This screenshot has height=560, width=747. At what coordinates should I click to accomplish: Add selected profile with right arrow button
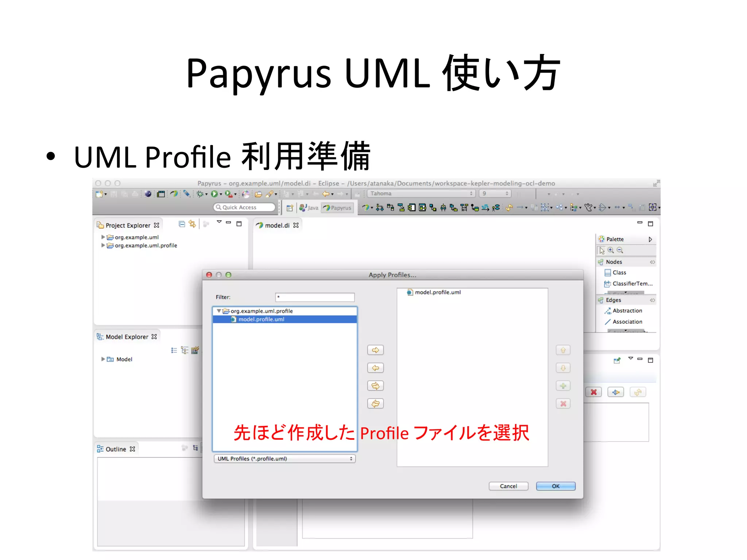[x=375, y=350]
